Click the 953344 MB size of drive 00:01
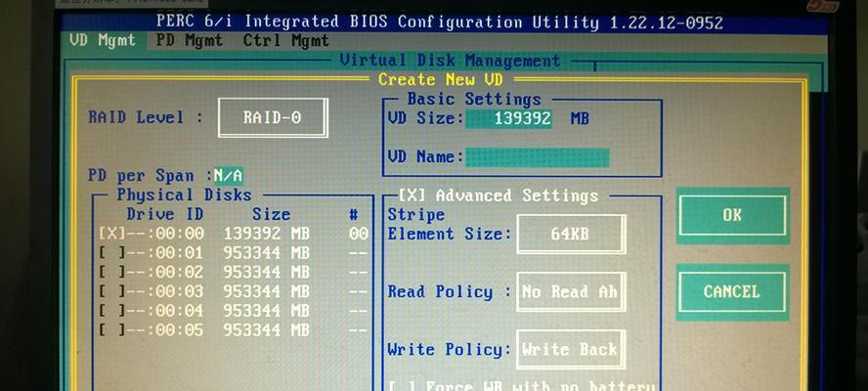The image size is (868, 391). pyautogui.click(x=266, y=253)
